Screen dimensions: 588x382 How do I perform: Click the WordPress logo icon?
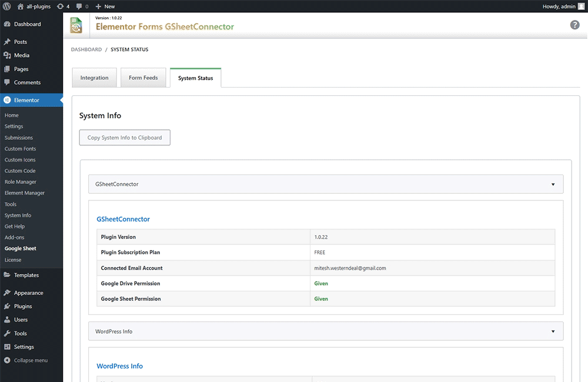[7, 6]
